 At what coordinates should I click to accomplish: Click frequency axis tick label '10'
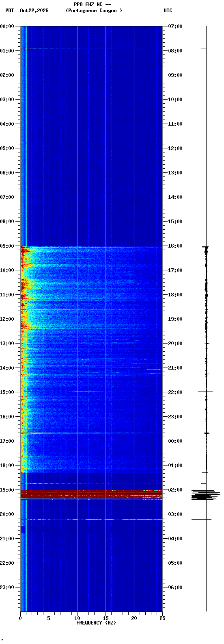click(x=77, y=618)
